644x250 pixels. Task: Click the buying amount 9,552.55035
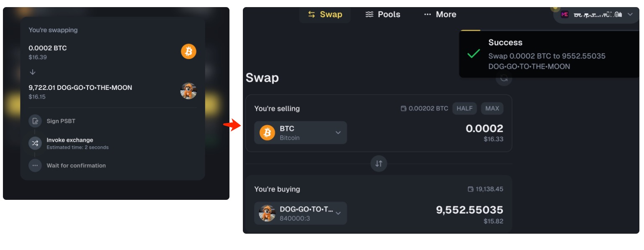[469, 210]
